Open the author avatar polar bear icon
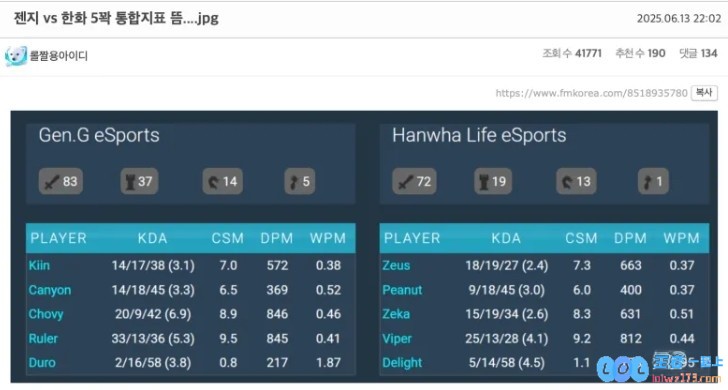The height and width of the screenshot is (390, 728). pos(15,56)
